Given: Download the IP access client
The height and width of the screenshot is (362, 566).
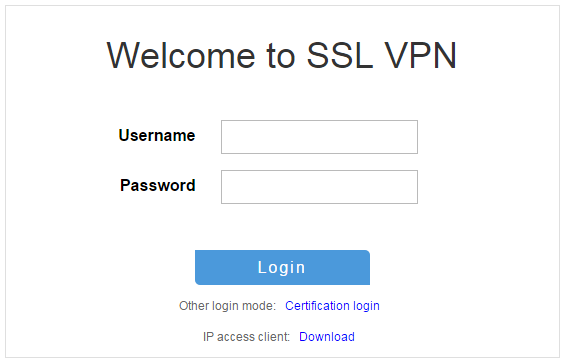Looking at the screenshot, I should (327, 337).
